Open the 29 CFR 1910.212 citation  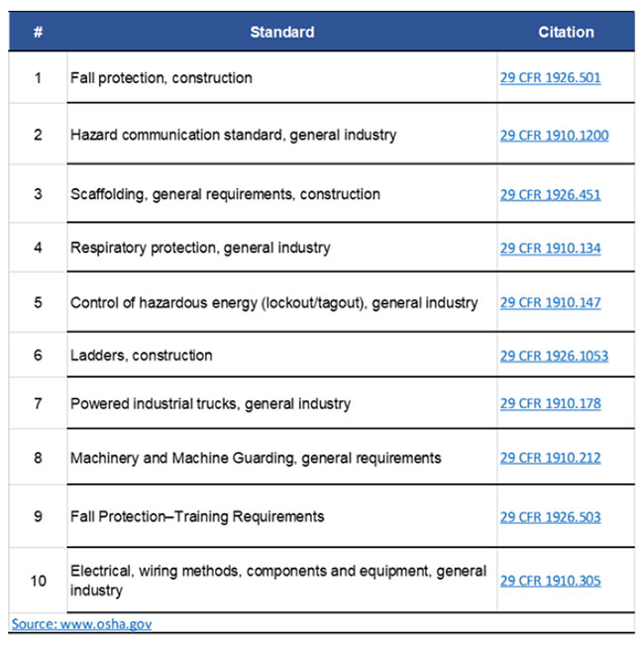(x=550, y=458)
